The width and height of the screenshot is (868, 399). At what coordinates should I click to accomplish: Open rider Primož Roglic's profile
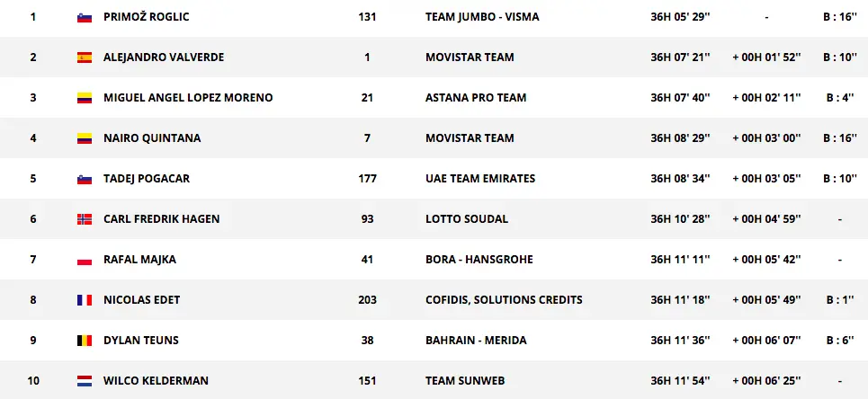pyautogui.click(x=147, y=17)
